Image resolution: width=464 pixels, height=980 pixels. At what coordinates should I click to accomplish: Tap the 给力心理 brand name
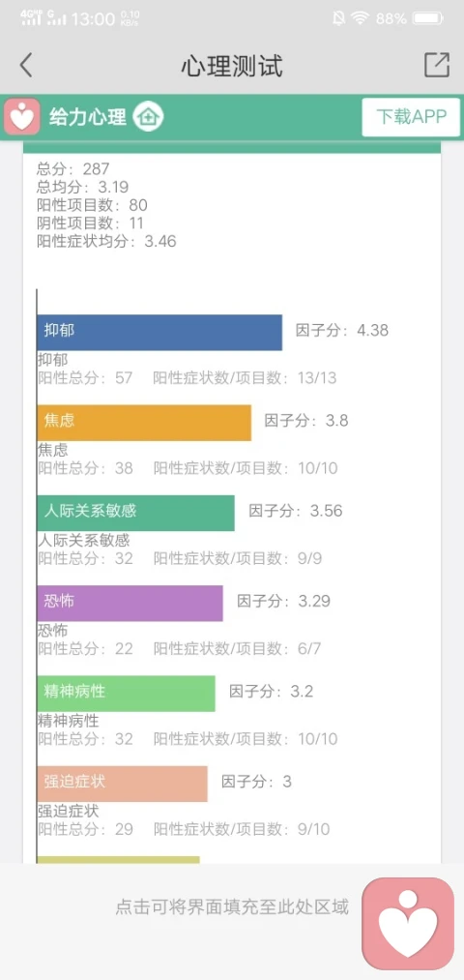88,117
